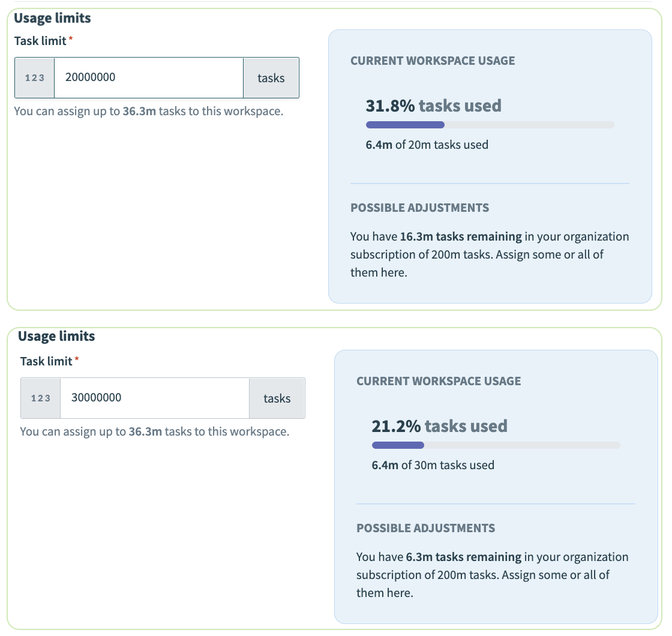The height and width of the screenshot is (636, 672).
Task: Focus the task limit field containing 30000000
Action: tap(154, 398)
